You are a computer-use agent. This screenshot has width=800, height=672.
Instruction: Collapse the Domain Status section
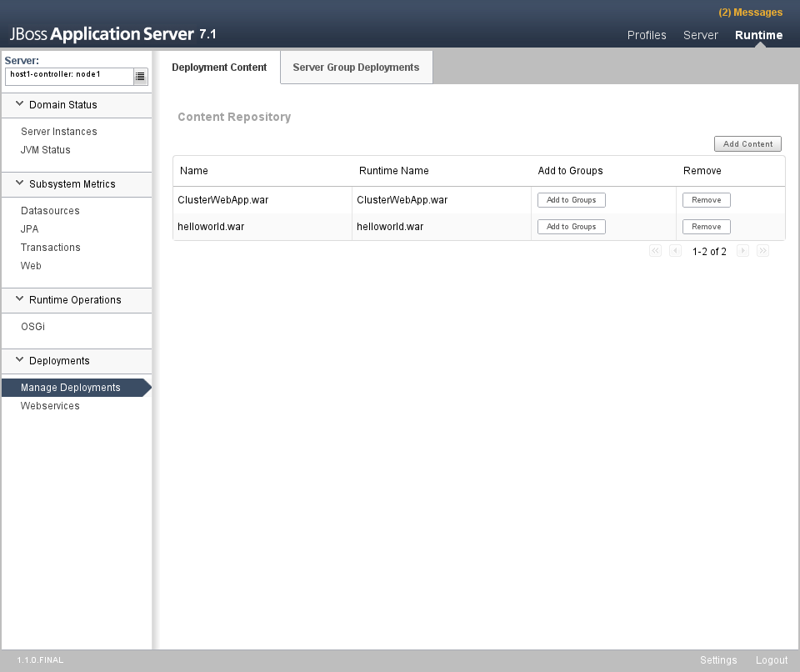pyautogui.click(x=19, y=104)
